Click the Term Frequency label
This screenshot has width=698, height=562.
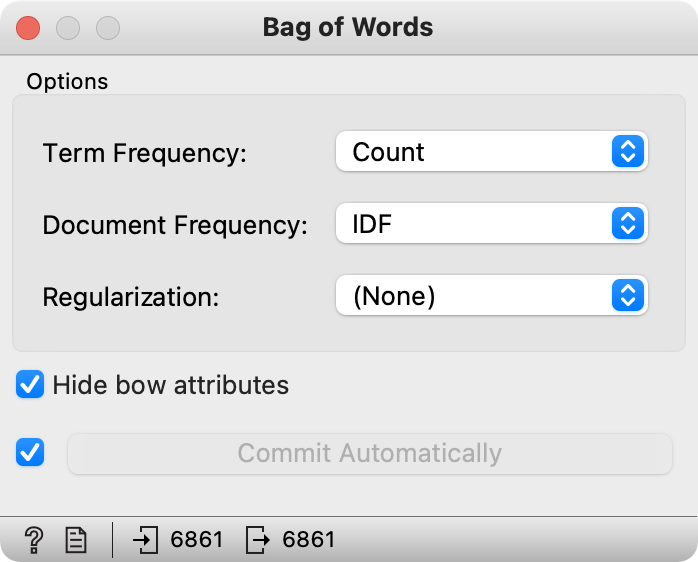tap(144, 153)
